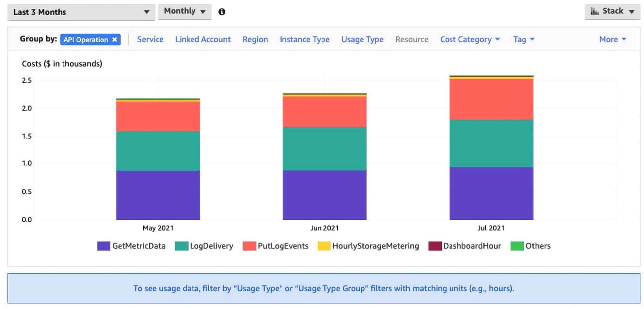Expand the Cost Category menu
This screenshot has height=309, width=644.
coord(469,39)
